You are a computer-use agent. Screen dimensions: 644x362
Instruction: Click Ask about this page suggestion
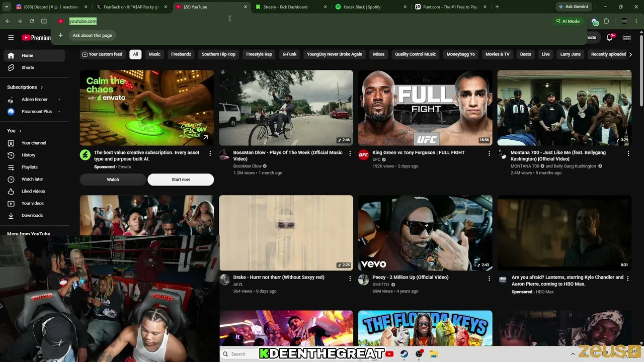92,35
